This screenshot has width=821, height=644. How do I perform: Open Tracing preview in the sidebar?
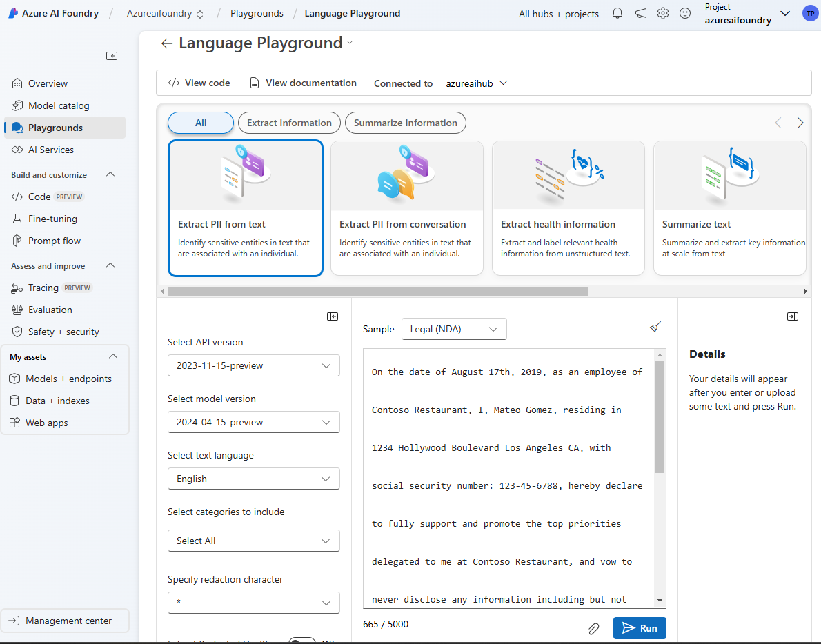(x=64, y=288)
